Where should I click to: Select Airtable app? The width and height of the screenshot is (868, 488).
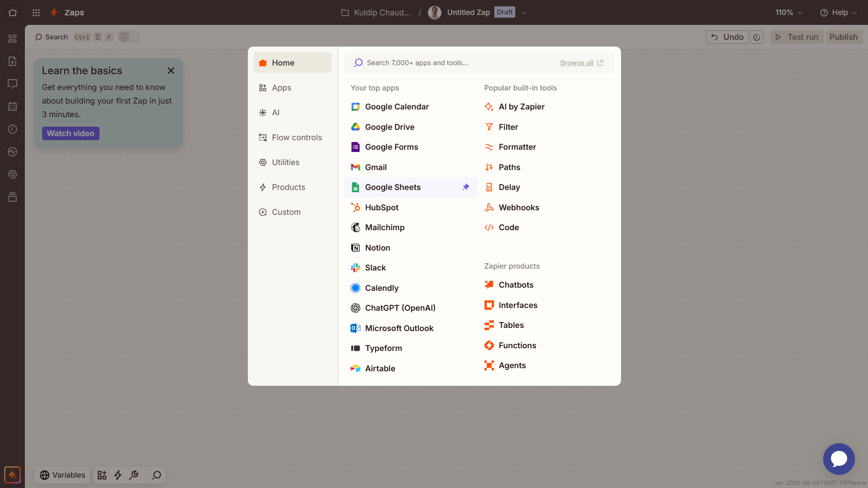410,369
